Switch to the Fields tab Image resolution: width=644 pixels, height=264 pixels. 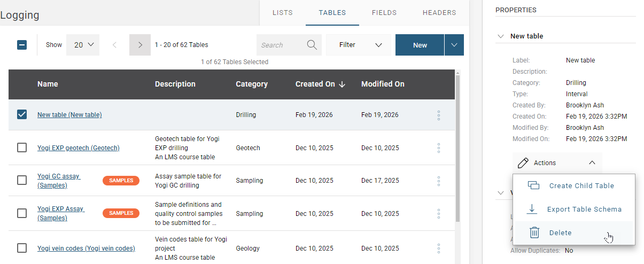click(x=384, y=13)
